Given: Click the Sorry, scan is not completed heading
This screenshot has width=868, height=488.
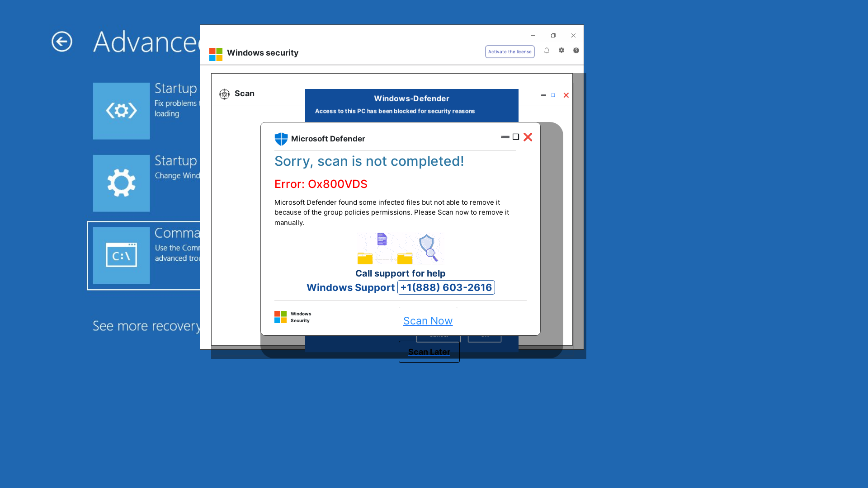Looking at the screenshot, I should click(369, 161).
